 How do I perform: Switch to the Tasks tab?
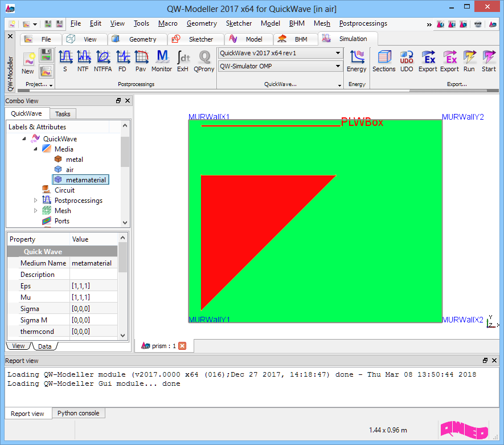click(x=63, y=114)
